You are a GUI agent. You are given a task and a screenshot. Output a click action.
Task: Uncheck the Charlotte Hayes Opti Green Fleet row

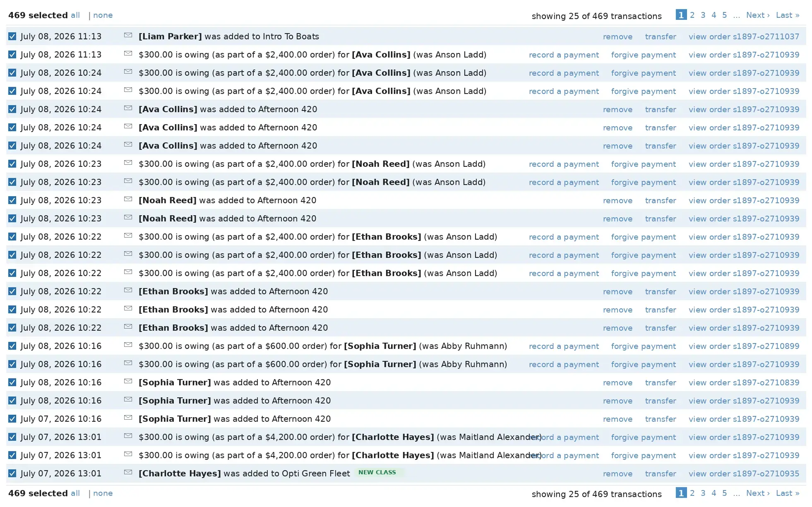pyautogui.click(x=12, y=473)
